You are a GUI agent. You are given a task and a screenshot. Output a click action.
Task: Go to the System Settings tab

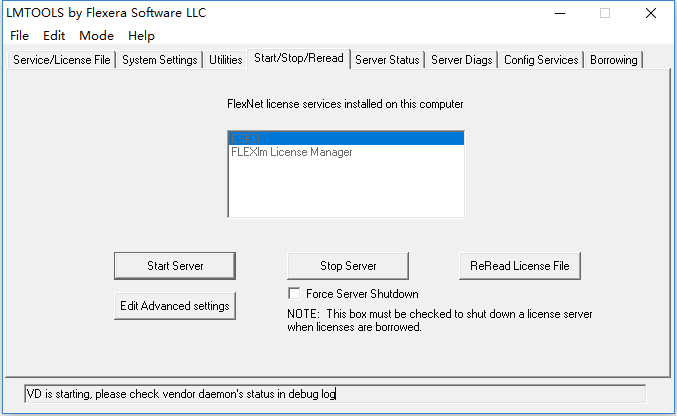tap(160, 60)
